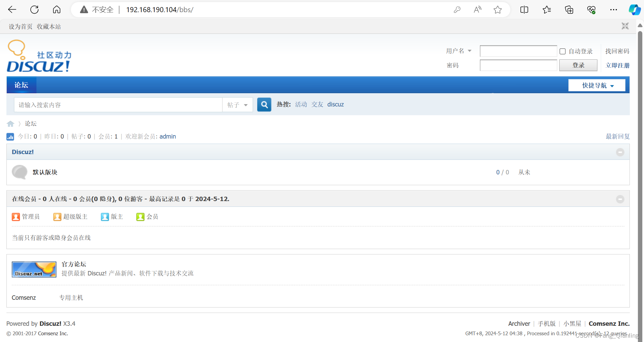Click the 请输入搜索内容 search box
This screenshot has width=644, height=342.
click(x=118, y=105)
